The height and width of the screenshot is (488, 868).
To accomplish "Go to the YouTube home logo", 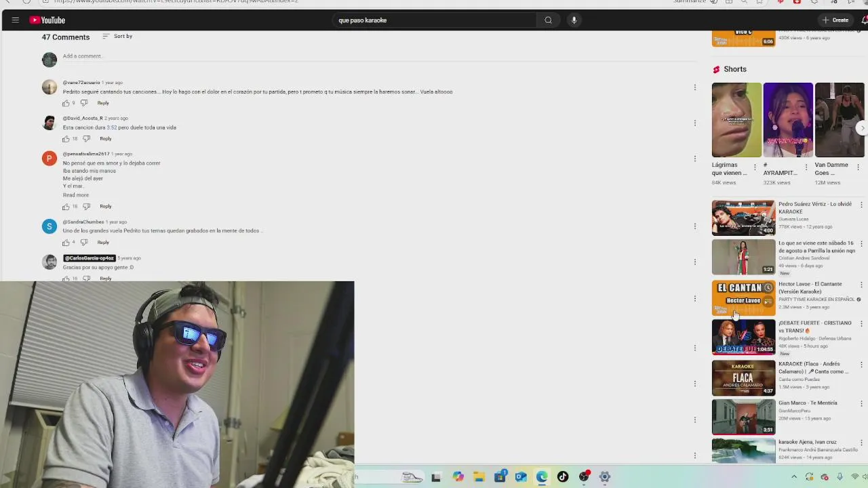I will point(47,20).
